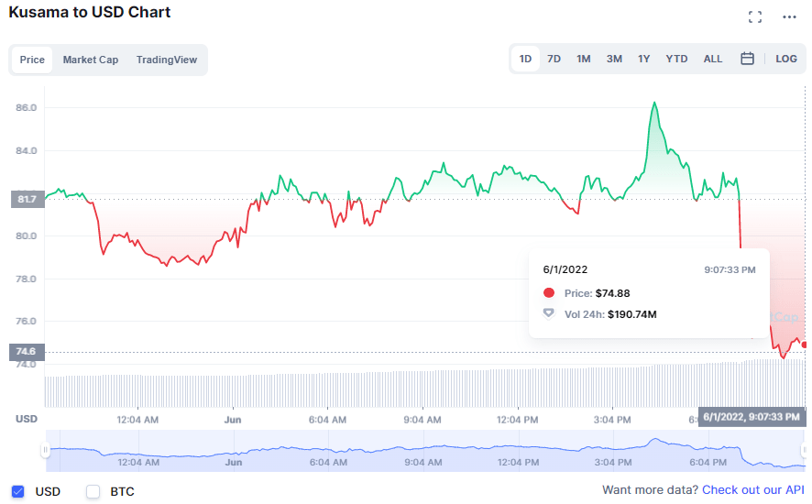This screenshot has width=812, height=504.
Task: Click the red price point marker on chart
Action: (804, 345)
